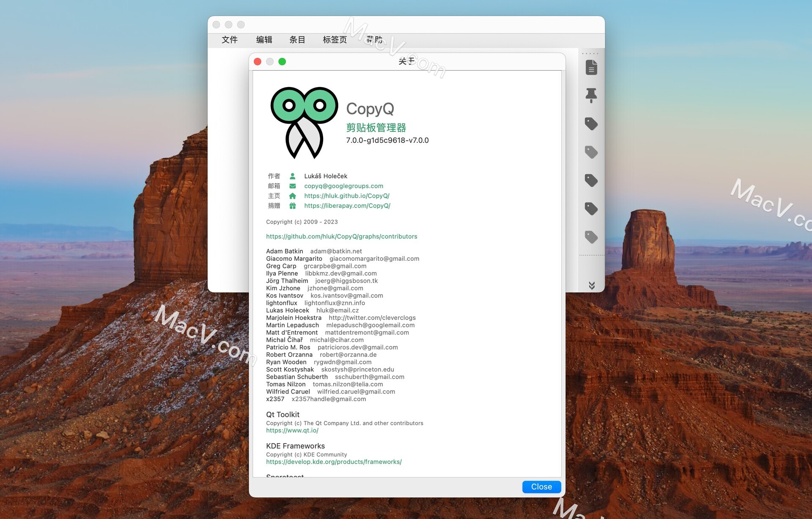Click email jzhone@gmail.com
This screenshot has width=812, height=519.
point(335,288)
